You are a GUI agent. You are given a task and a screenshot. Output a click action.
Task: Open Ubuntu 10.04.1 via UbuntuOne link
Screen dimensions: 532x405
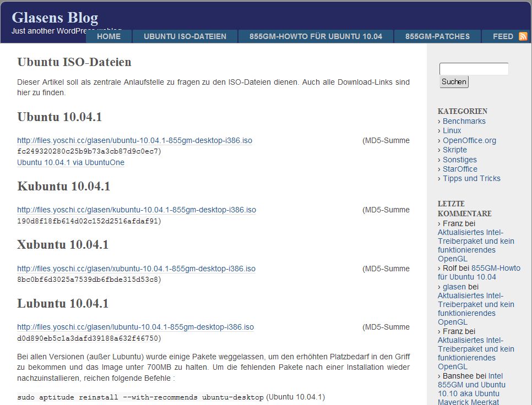[x=70, y=162]
